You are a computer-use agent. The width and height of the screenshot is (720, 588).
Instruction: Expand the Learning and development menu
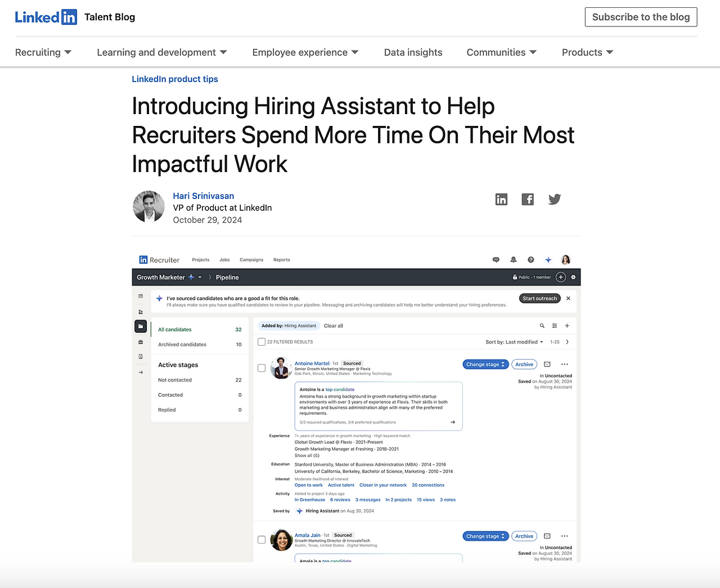point(162,52)
